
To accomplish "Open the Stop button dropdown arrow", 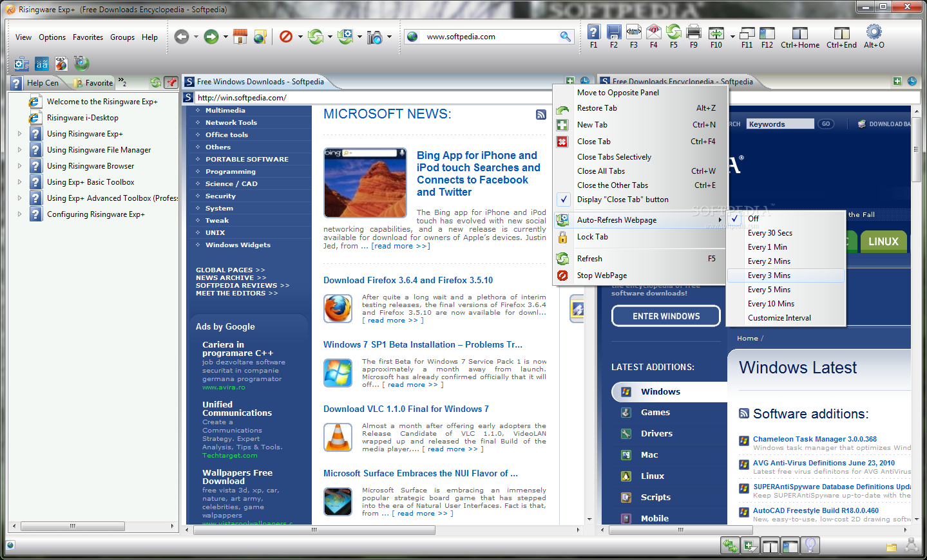I will click(300, 37).
